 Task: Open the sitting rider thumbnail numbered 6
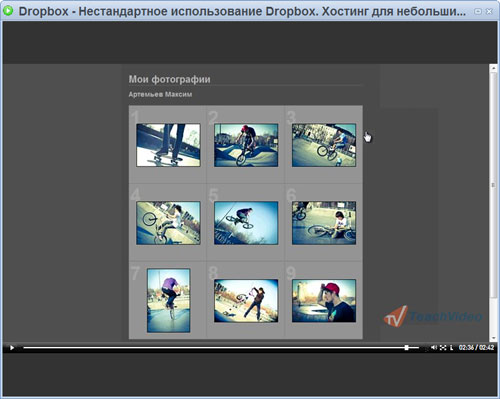point(324,223)
